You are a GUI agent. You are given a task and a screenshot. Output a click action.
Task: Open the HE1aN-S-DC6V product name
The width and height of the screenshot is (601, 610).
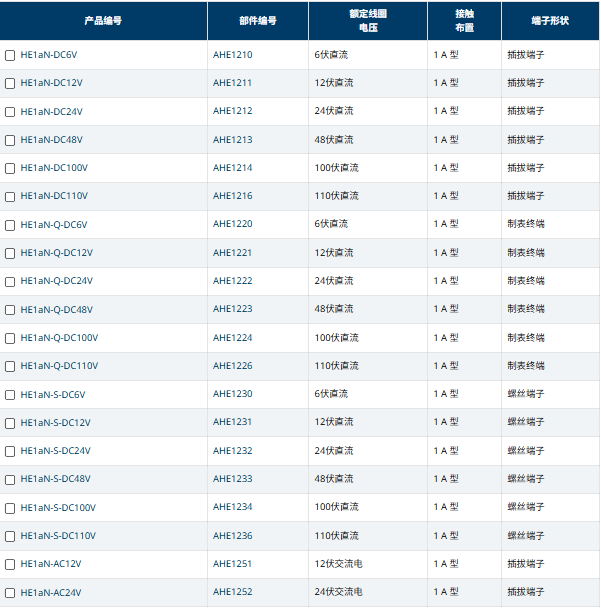53,394
